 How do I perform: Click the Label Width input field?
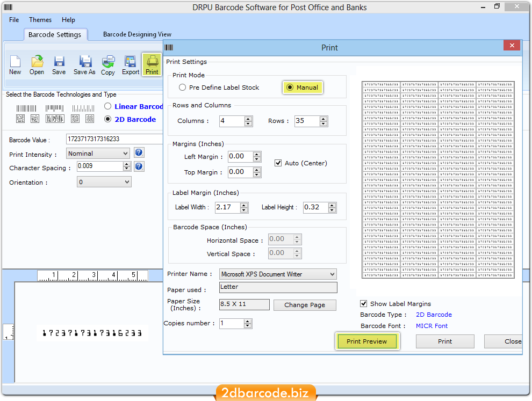(228, 207)
